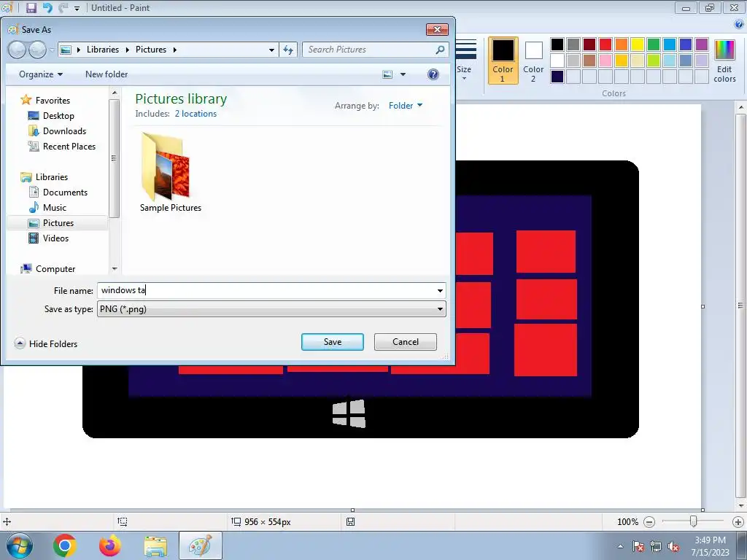Open the Windows Start button
This screenshot has height=560, width=747.
click(20, 545)
